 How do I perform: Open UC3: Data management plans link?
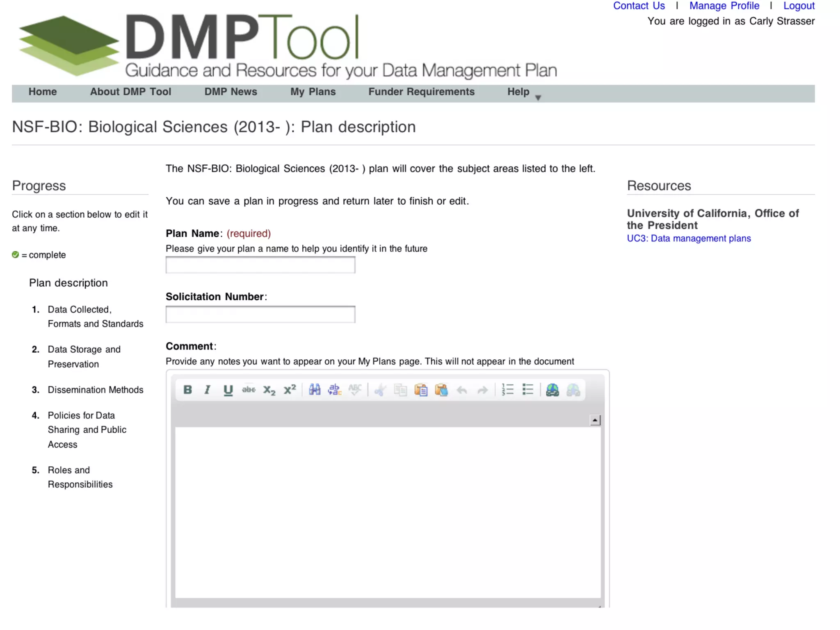click(689, 238)
